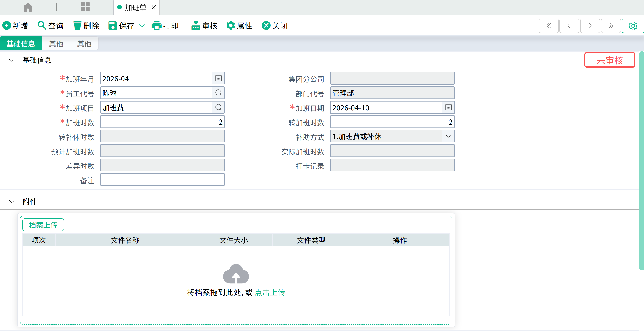
Task: Look up employee via 员工代号 search icon
Action: point(218,93)
